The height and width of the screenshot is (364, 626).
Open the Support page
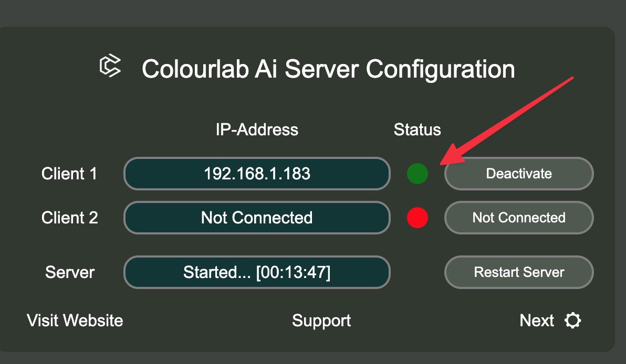pos(321,320)
